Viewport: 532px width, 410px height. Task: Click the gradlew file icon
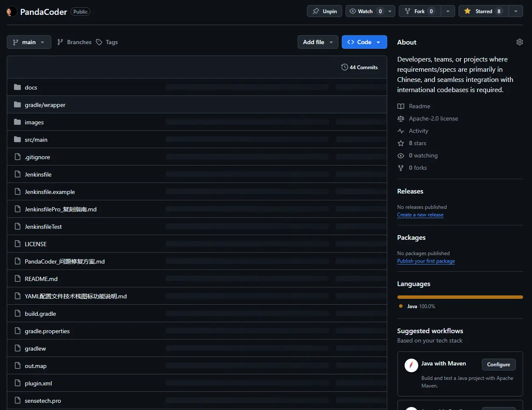(17, 348)
